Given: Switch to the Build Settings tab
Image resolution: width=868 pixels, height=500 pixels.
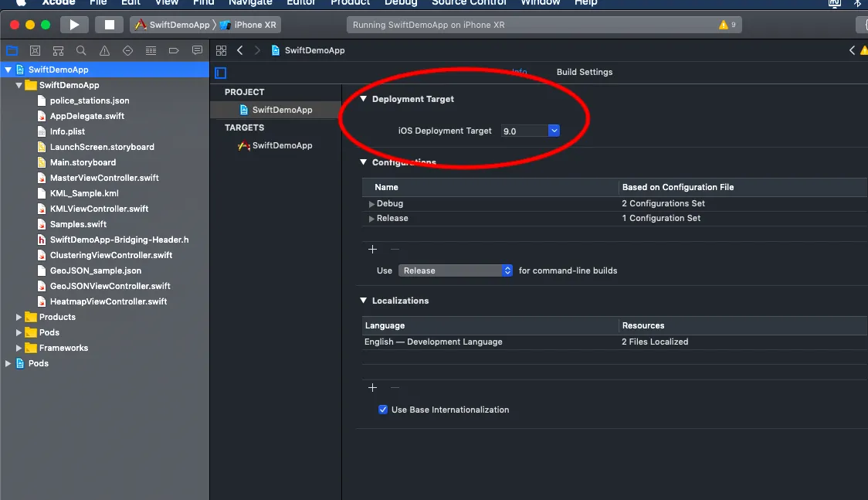Looking at the screenshot, I should [584, 72].
